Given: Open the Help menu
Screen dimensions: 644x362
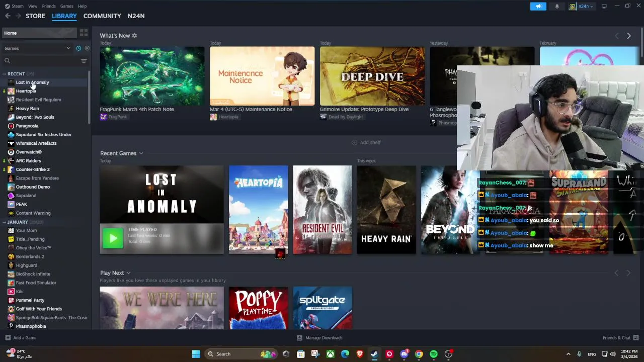Looking at the screenshot, I should pyautogui.click(x=82, y=6).
